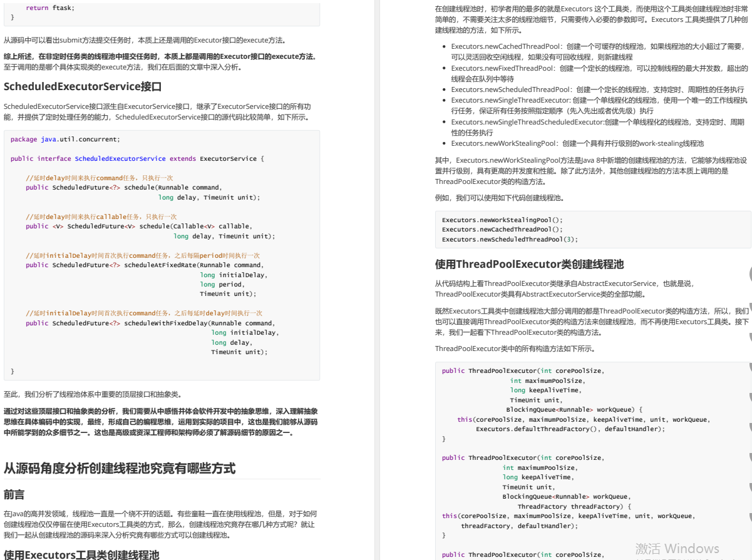Click 'ThreadFactory threadFactory) {' code line
The height and width of the screenshot is (560, 752).
click(574, 506)
